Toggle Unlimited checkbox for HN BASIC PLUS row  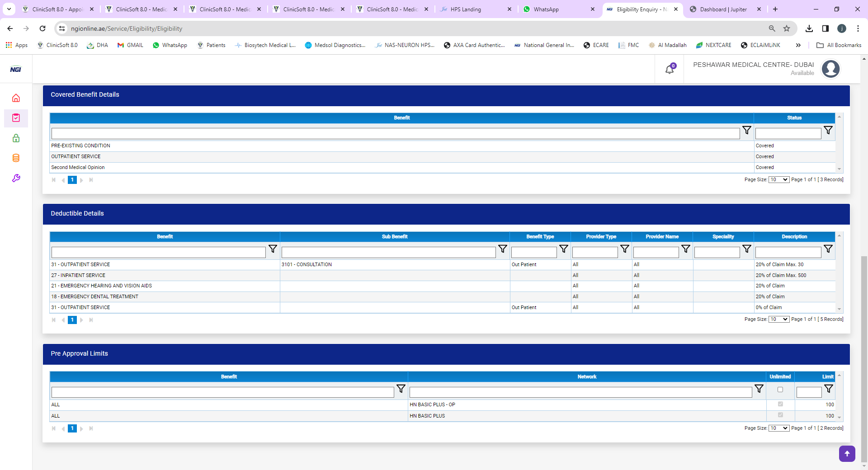point(780,415)
